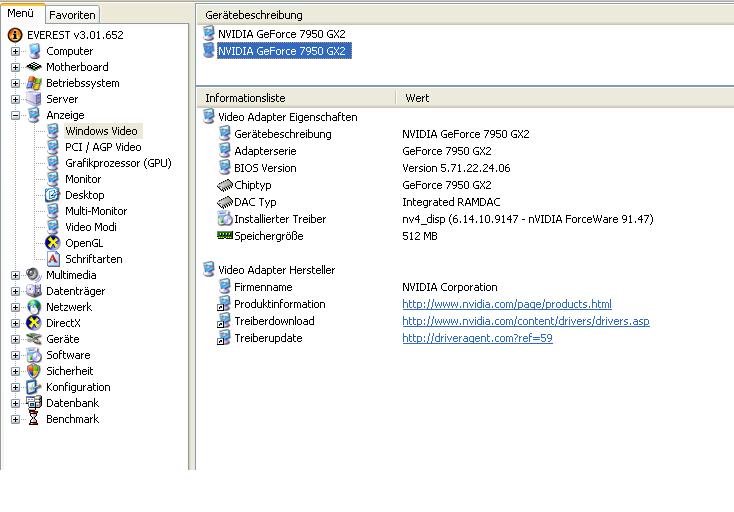
Task: Click the Video Adapter Eigenschaften group heading
Action: (287, 117)
